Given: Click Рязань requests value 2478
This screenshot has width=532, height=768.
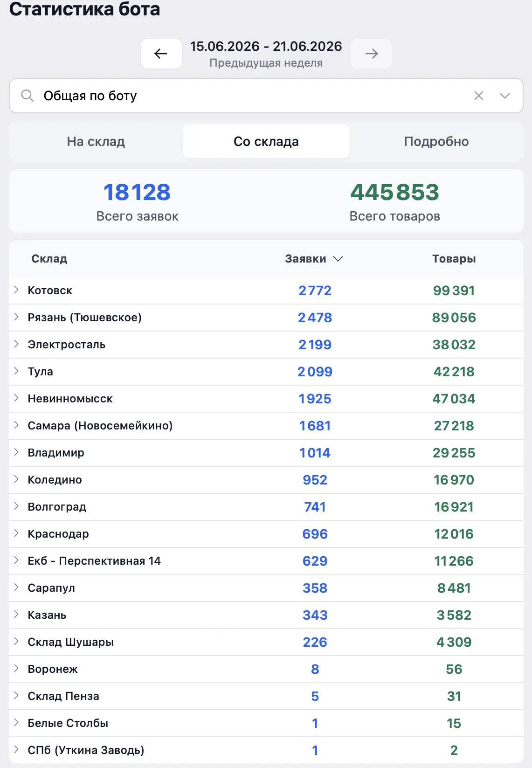Looking at the screenshot, I should [315, 318].
